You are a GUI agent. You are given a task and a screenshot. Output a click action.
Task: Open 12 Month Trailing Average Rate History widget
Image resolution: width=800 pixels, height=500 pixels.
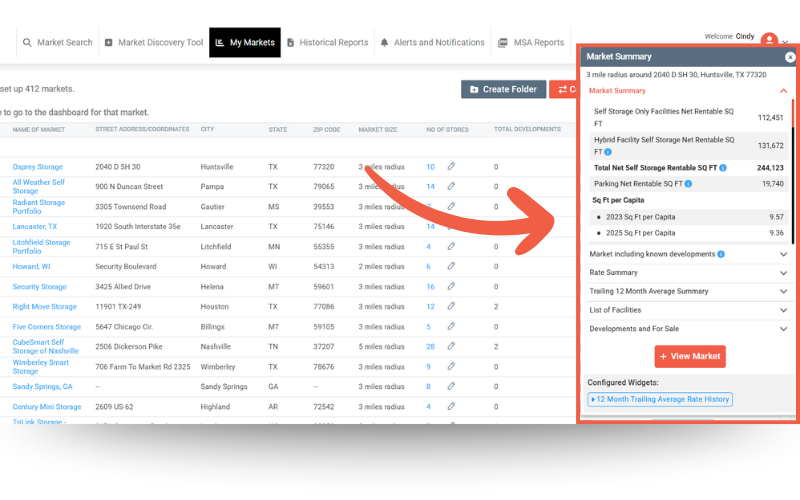pyautogui.click(x=660, y=399)
